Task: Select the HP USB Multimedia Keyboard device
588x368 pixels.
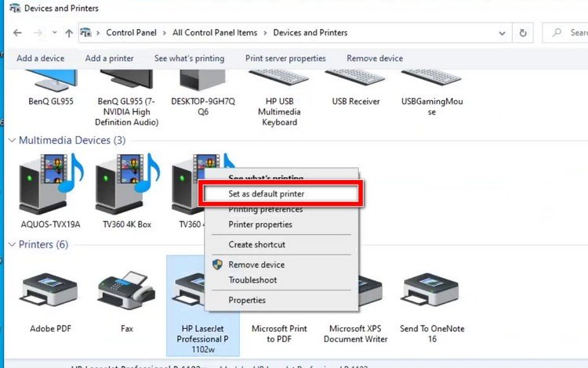Action: [279, 98]
